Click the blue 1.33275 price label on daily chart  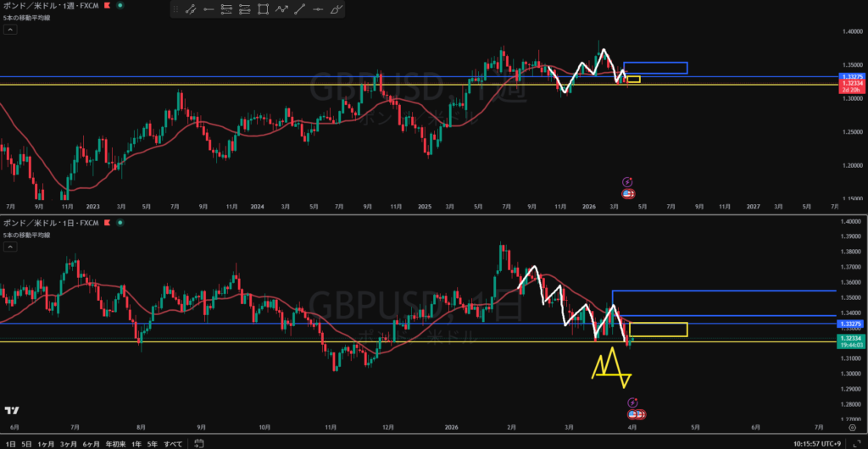(x=849, y=324)
